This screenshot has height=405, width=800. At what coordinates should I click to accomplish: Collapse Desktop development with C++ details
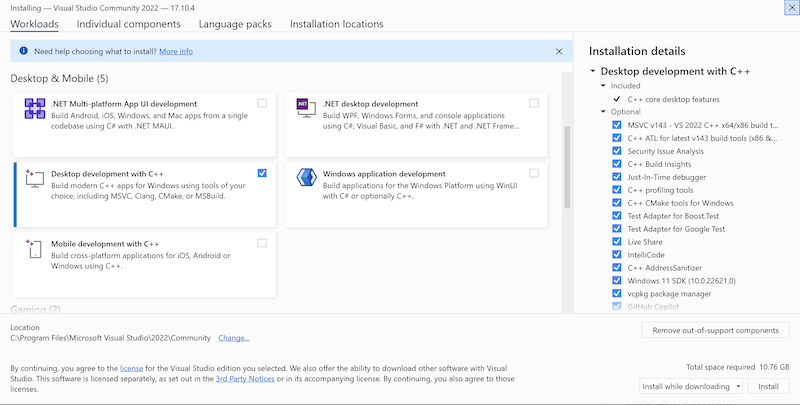point(593,71)
